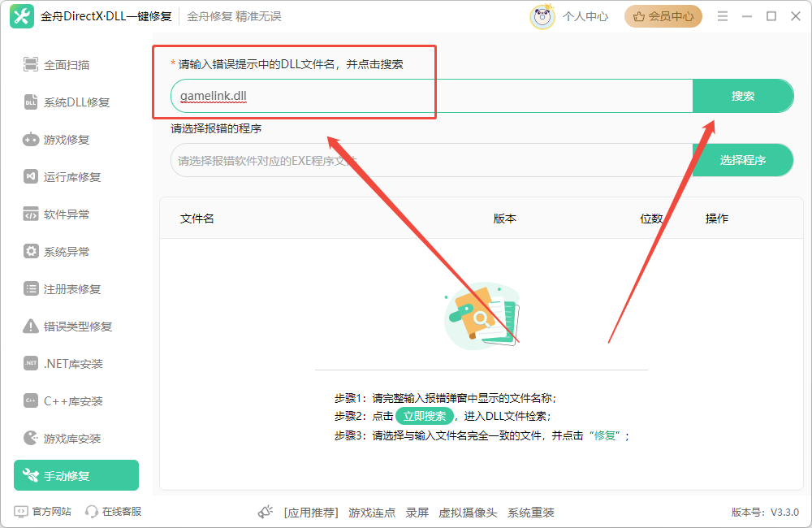The width and height of the screenshot is (812, 528).
Task: Click the [应用推荐] footer label
Action: click(x=311, y=513)
